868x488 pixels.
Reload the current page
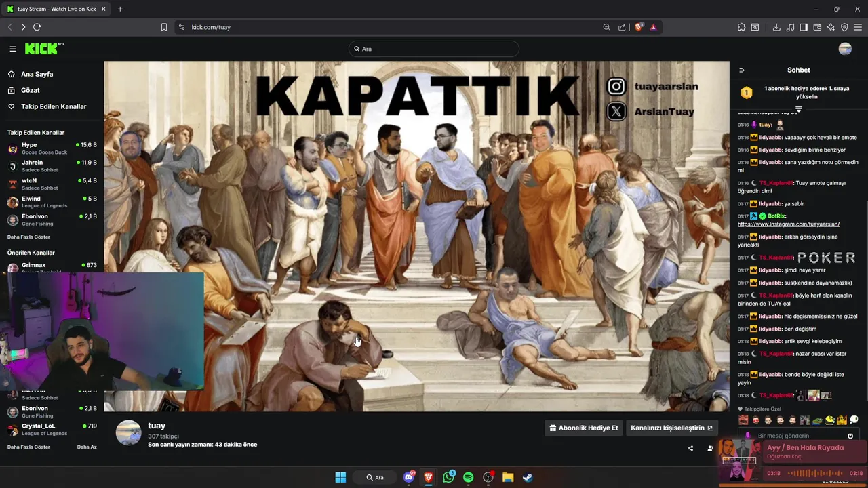(x=37, y=27)
